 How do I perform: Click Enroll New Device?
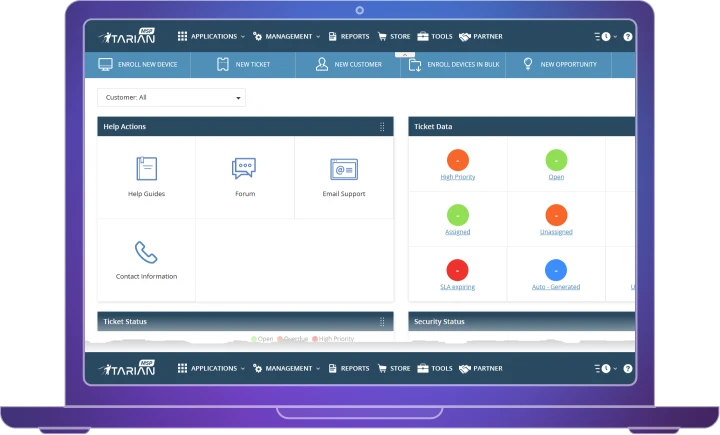[x=138, y=64]
